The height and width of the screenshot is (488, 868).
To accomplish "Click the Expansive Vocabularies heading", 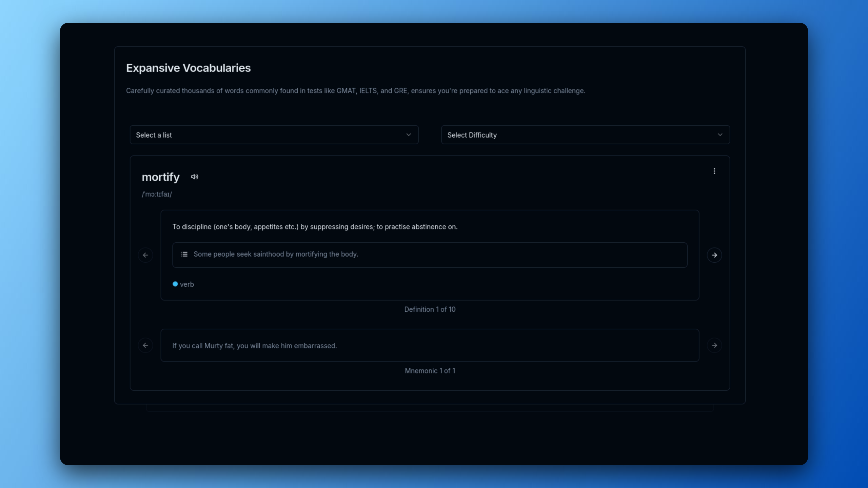I will tap(188, 68).
